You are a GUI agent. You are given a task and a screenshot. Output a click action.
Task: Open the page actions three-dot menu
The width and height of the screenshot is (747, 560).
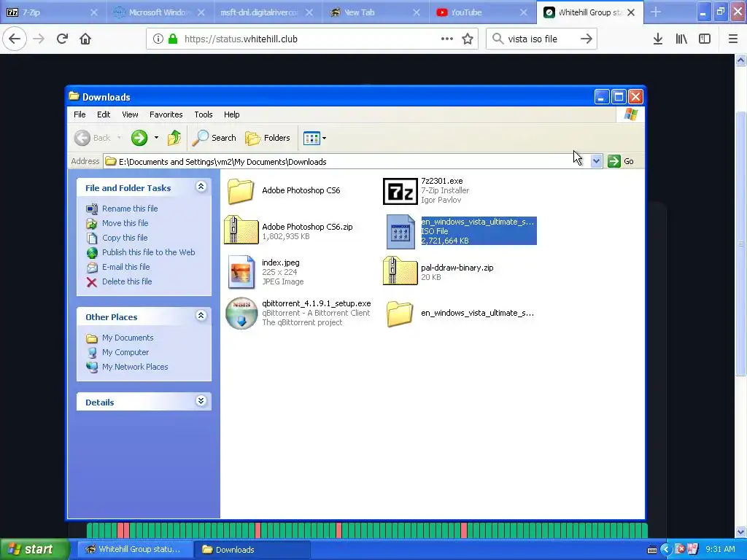(x=447, y=39)
